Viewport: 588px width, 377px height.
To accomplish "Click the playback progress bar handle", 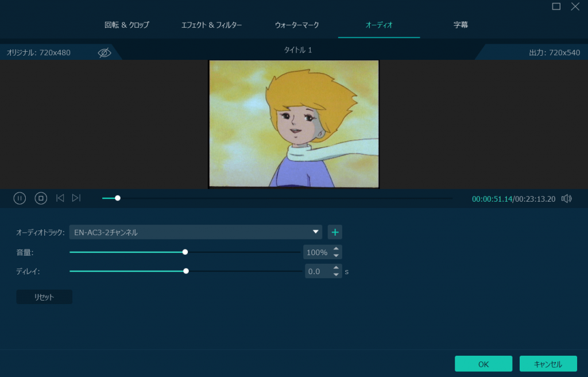I will 118,198.
